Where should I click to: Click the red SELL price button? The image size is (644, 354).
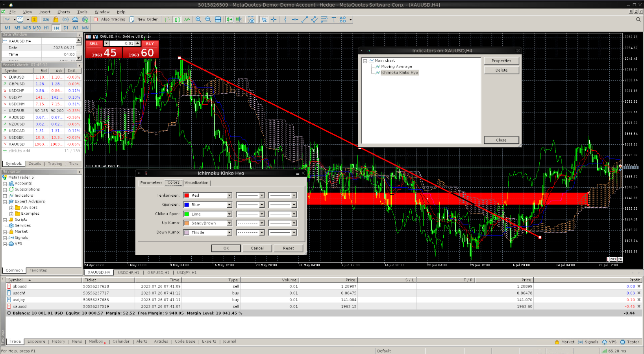point(104,53)
